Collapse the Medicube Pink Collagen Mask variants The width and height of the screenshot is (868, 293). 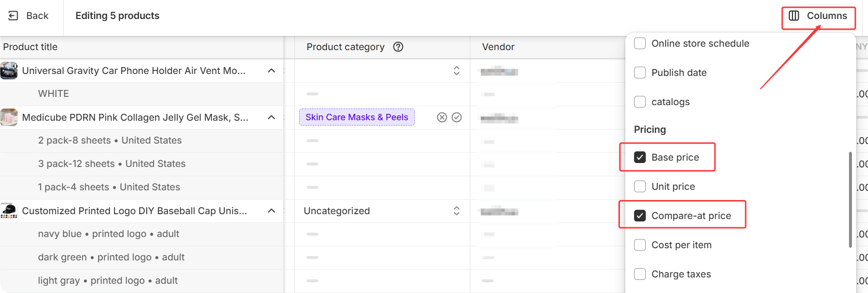click(271, 117)
